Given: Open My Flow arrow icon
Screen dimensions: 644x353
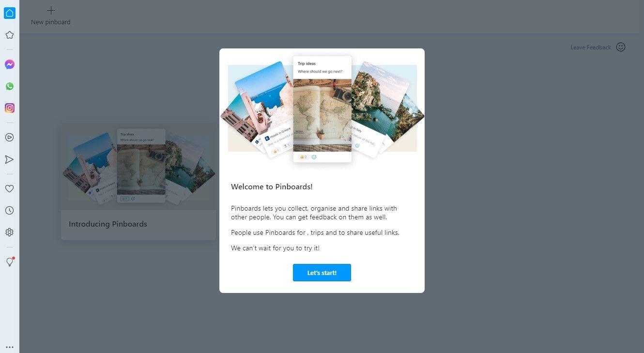Looking at the screenshot, I should [9, 159].
